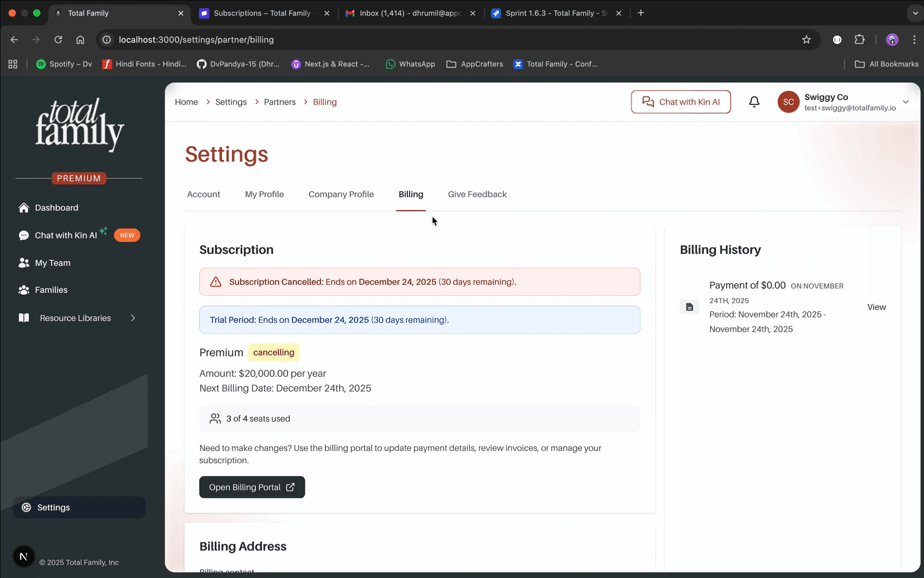Expand the Resource Libraries submenu

click(x=133, y=318)
